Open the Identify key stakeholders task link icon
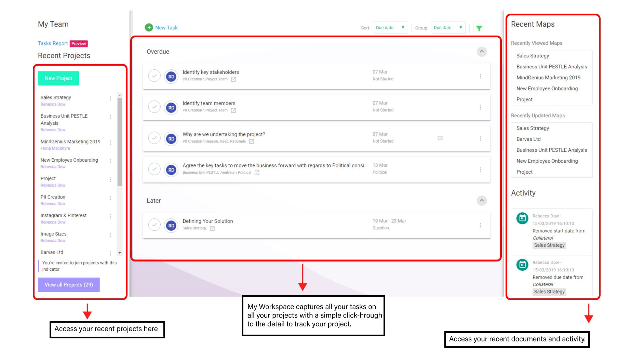This screenshot has width=631, height=364. click(233, 79)
